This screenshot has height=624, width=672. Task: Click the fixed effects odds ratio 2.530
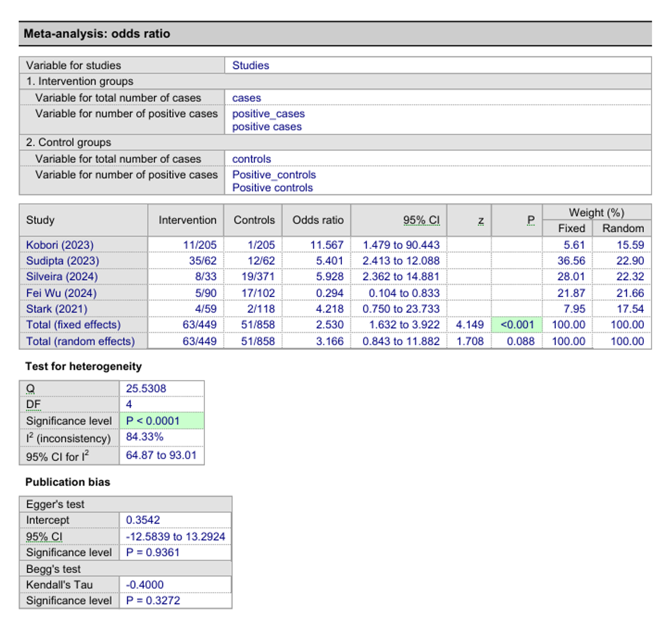(x=329, y=325)
